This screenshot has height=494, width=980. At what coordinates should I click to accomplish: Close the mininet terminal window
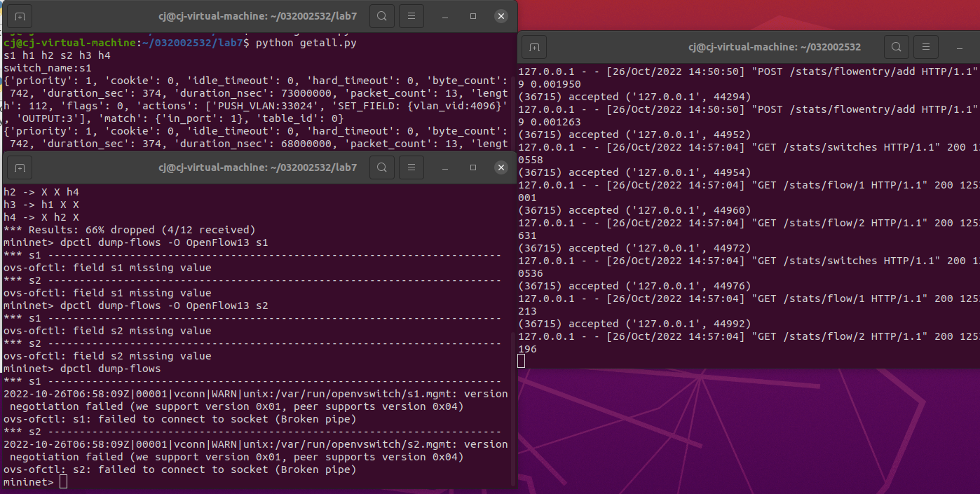click(501, 167)
